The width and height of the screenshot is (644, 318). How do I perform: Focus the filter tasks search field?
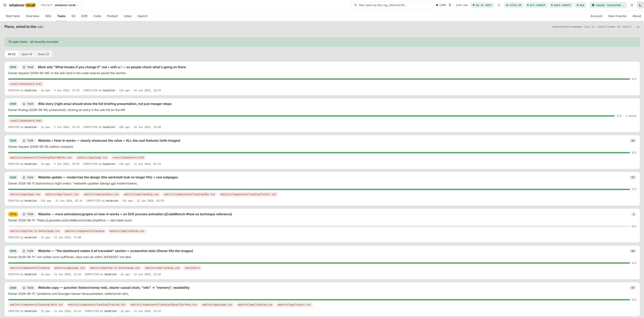pyautogui.click(x=392, y=5)
